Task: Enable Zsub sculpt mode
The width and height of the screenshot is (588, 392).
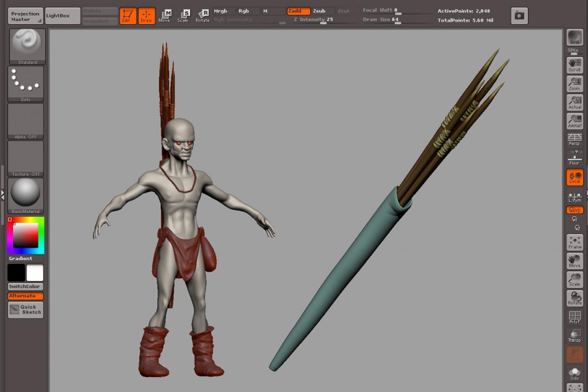Action: click(319, 11)
